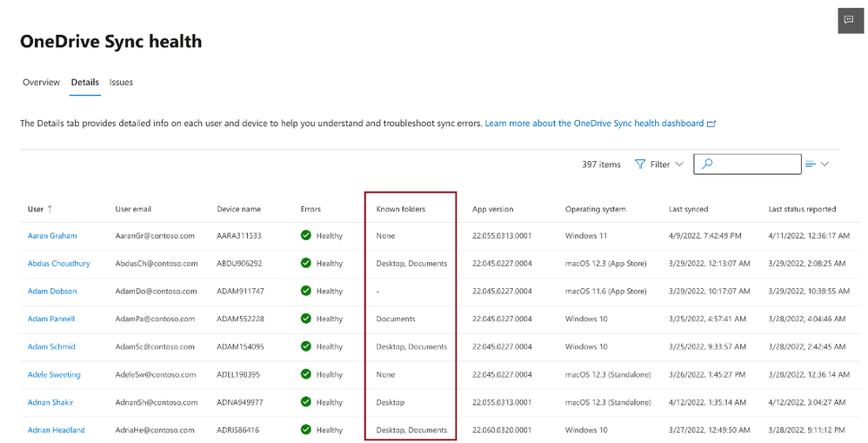Open user Abdus Choudhury
Screen dimensions: 868x443
[58, 263]
